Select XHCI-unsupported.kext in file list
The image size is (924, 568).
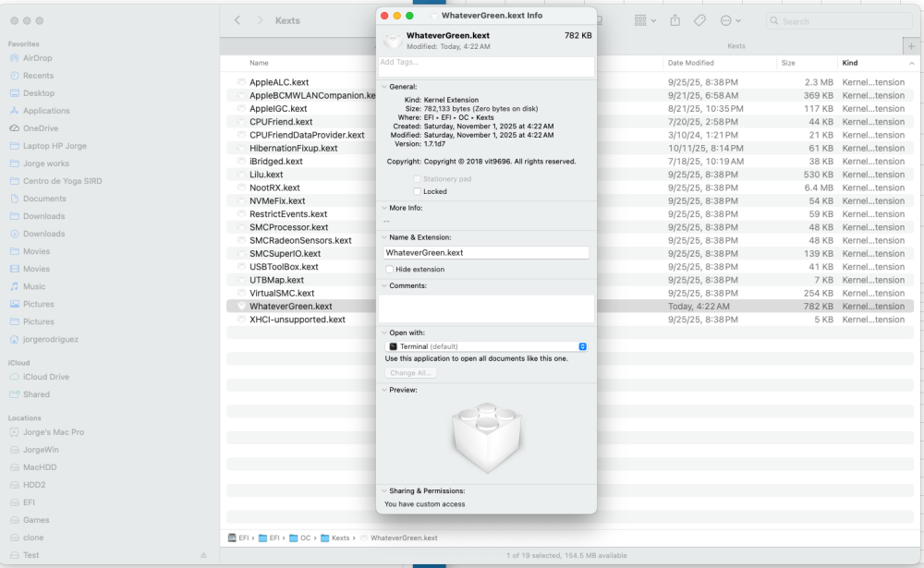point(297,320)
